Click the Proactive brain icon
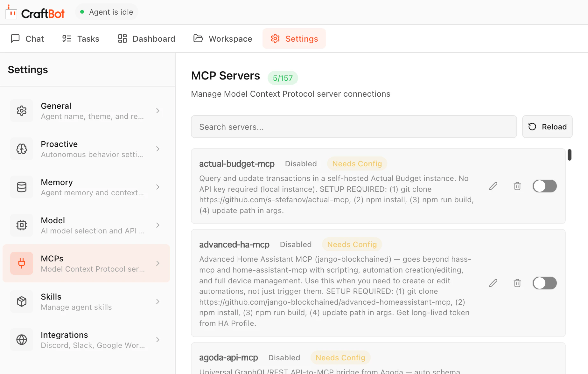 [x=22, y=149]
